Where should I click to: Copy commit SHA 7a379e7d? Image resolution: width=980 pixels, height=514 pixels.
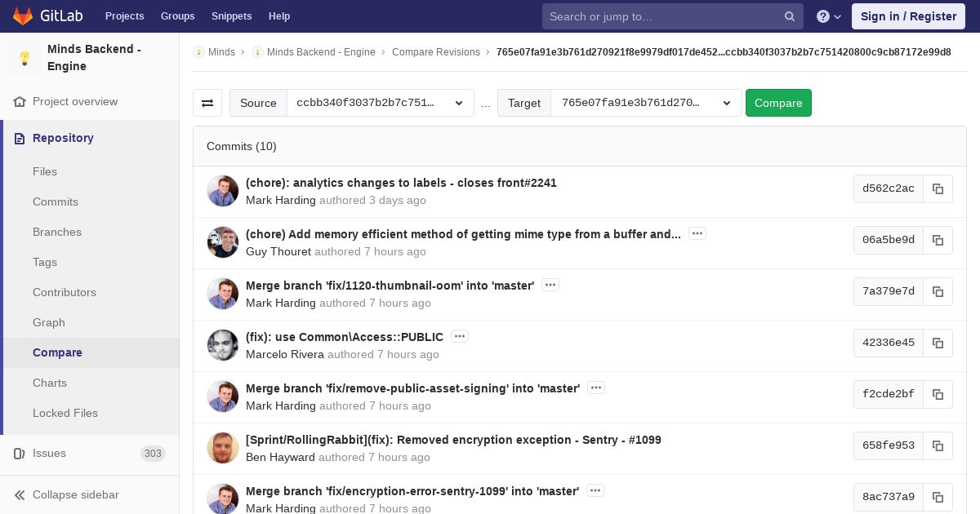pos(938,291)
